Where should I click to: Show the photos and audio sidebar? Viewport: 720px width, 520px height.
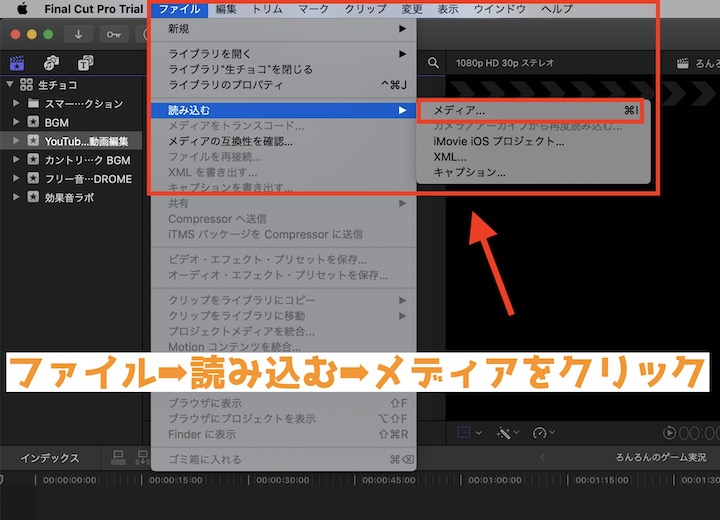pyautogui.click(x=51, y=63)
